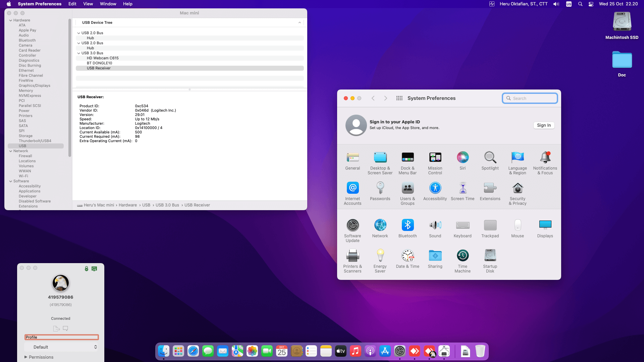Collapse the USB Device Tree header chevron

click(x=300, y=23)
